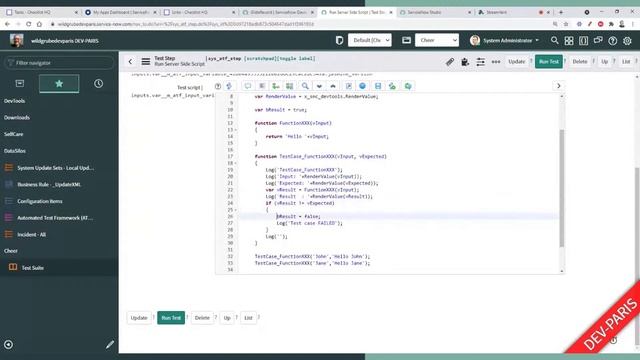Click the bottom Up button
This screenshot has width=640, height=360.
tap(227, 318)
